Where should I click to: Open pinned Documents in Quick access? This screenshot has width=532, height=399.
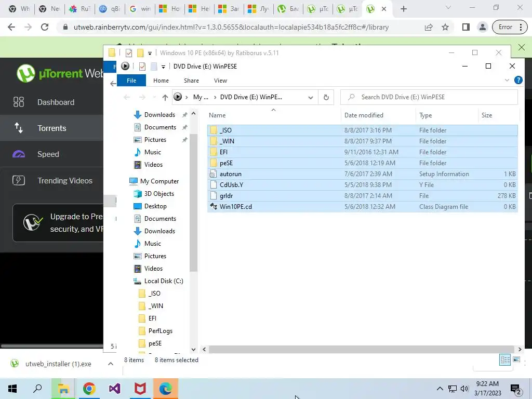(160, 127)
